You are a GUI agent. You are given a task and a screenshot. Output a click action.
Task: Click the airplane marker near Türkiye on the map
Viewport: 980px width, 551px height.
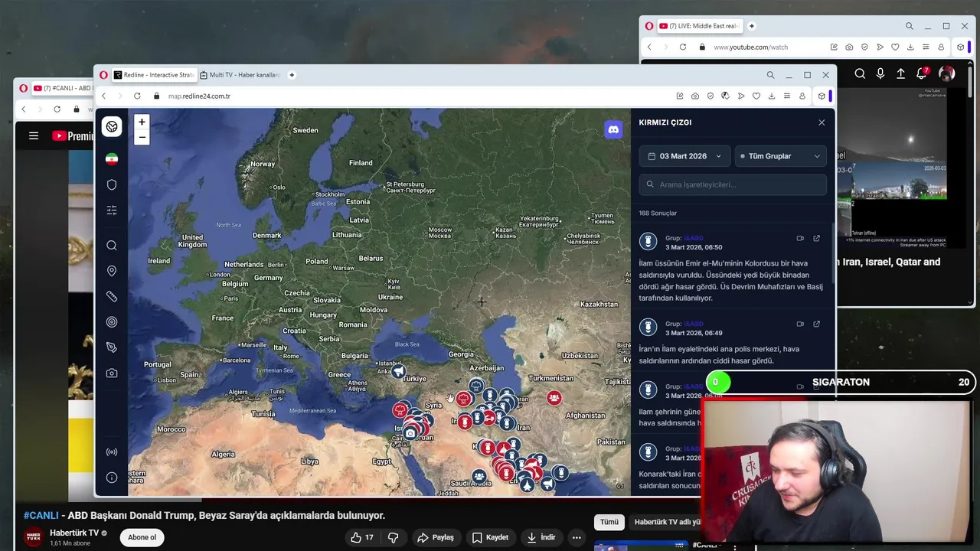398,372
